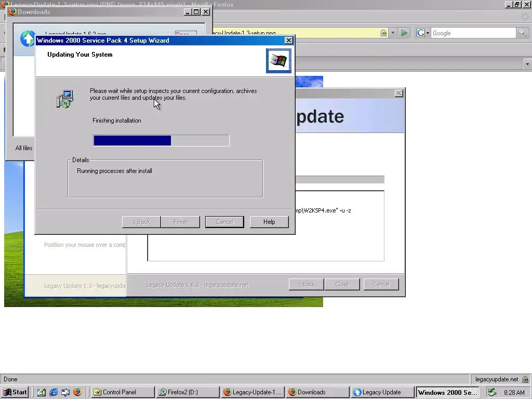Switch to Downloads taskbar button
This screenshot has height=399, width=532.
pos(318,392)
